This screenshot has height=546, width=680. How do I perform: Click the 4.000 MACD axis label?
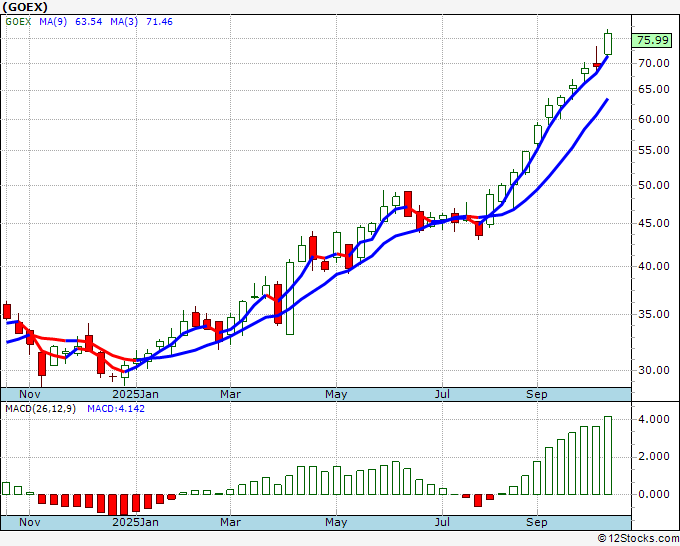pyautogui.click(x=654, y=419)
